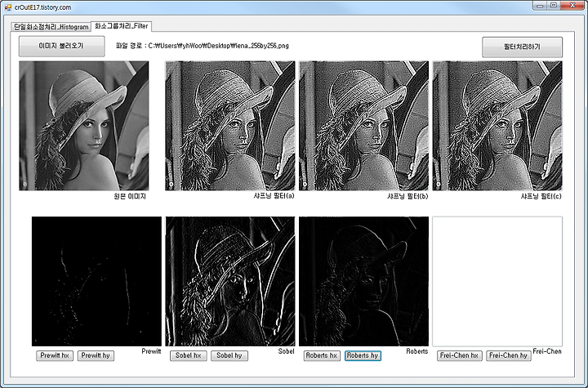Click the Roberts caption label
The image size is (588, 388).
point(417,351)
